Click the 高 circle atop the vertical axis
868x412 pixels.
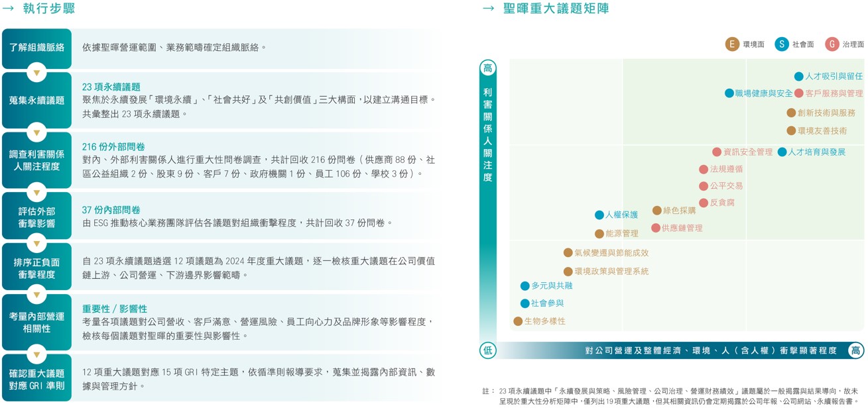pyautogui.click(x=488, y=68)
